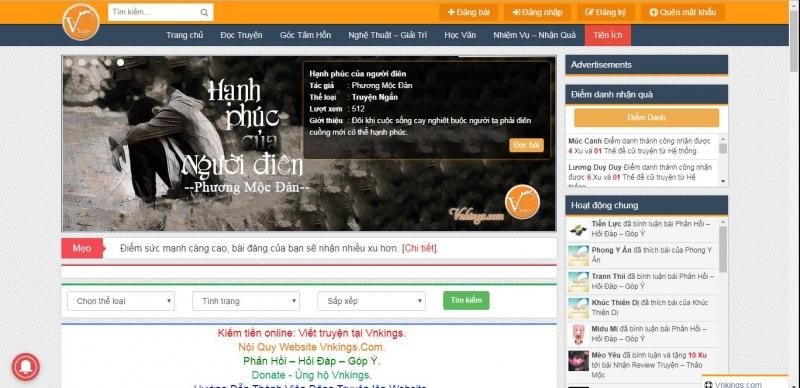Click the Đăng nhập button
This screenshot has height=388, width=800.
click(537, 12)
